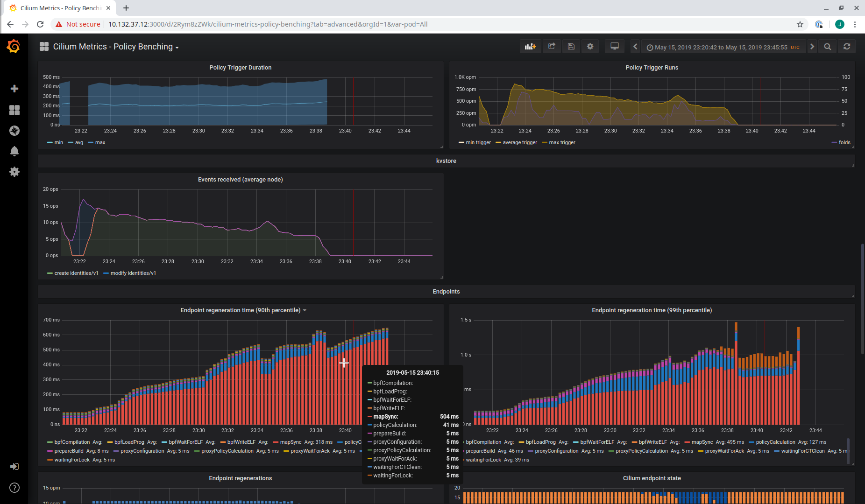The height and width of the screenshot is (504, 865).
Task: Open the time range picker
Action: (723, 47)
